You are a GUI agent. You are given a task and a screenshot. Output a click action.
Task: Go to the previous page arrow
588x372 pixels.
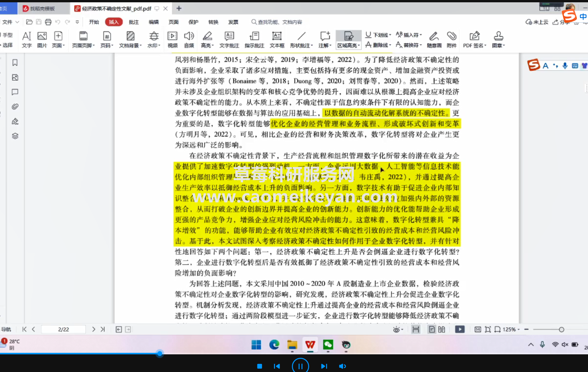33,329
